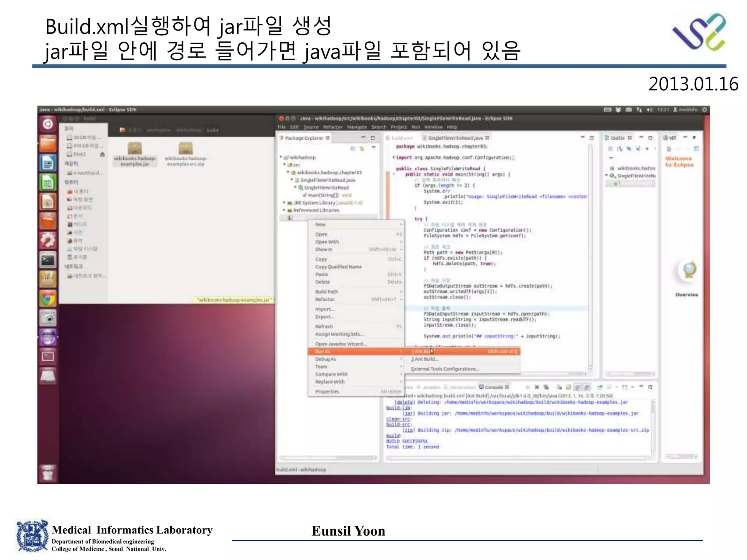Viewport: 747px width, 560px height.
Task: Choose Debug As in context menu
Action: [x=356, y=359]
